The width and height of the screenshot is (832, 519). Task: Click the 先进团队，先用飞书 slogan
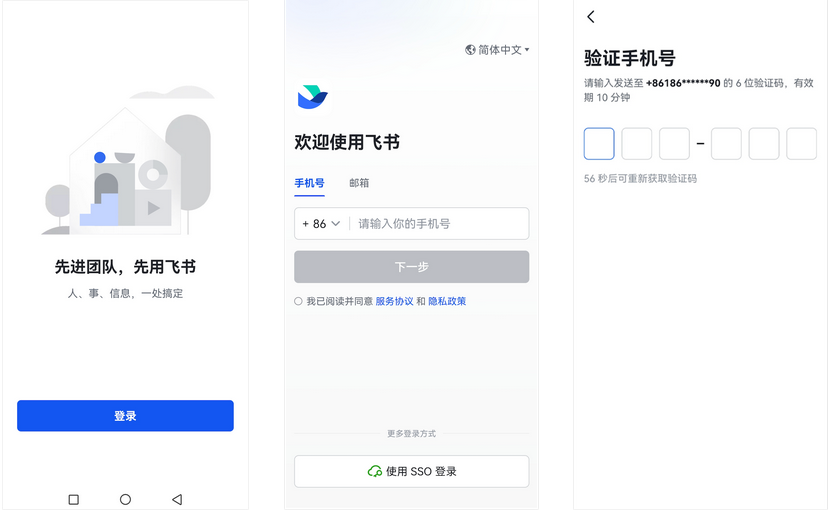[125, 266]
